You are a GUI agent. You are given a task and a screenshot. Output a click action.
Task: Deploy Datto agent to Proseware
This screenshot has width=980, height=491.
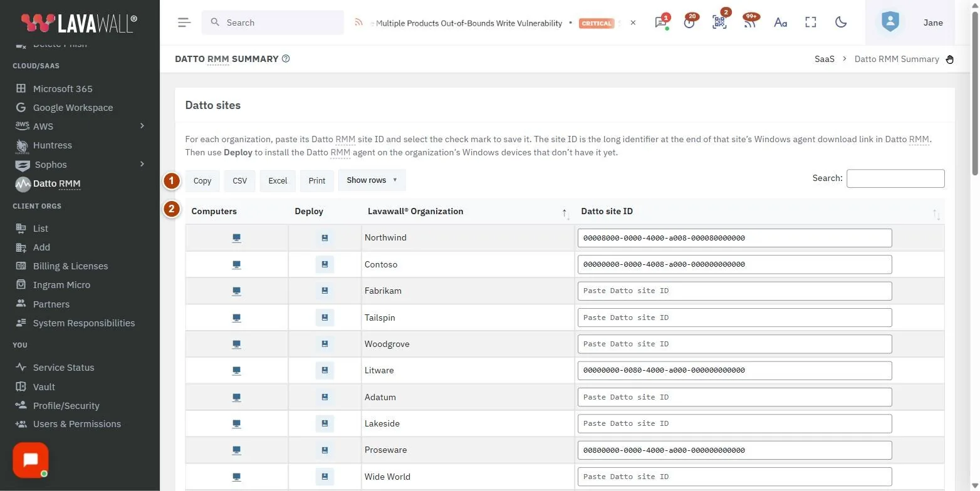coord(325,450)
